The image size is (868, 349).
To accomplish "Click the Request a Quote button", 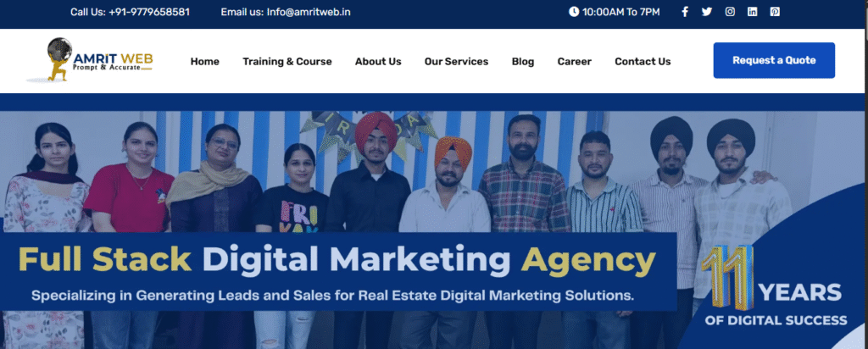I will [x=774, y=60].
